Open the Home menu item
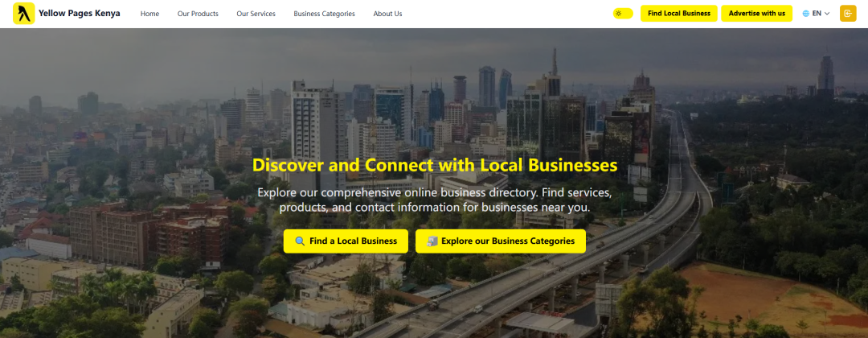 149,14
